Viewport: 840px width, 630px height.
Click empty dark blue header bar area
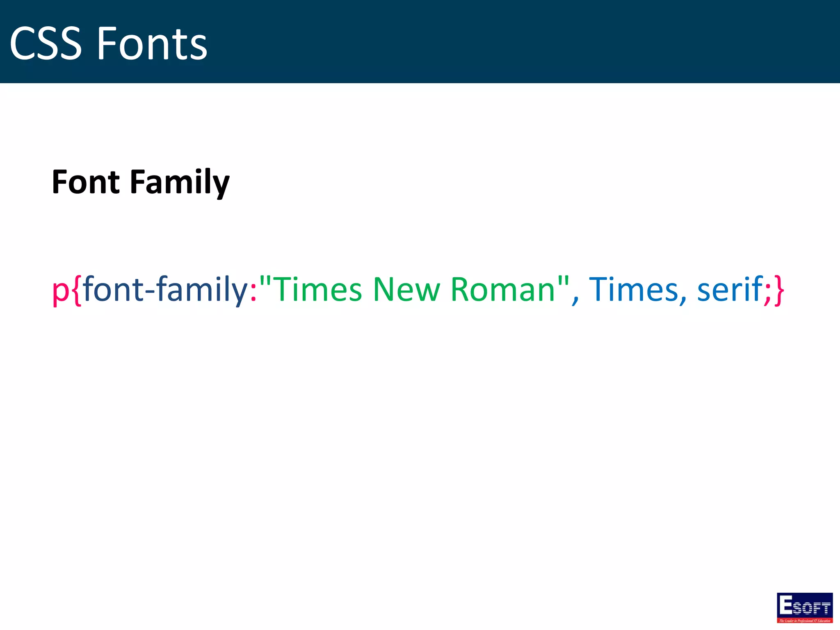(x=533, y=41)
